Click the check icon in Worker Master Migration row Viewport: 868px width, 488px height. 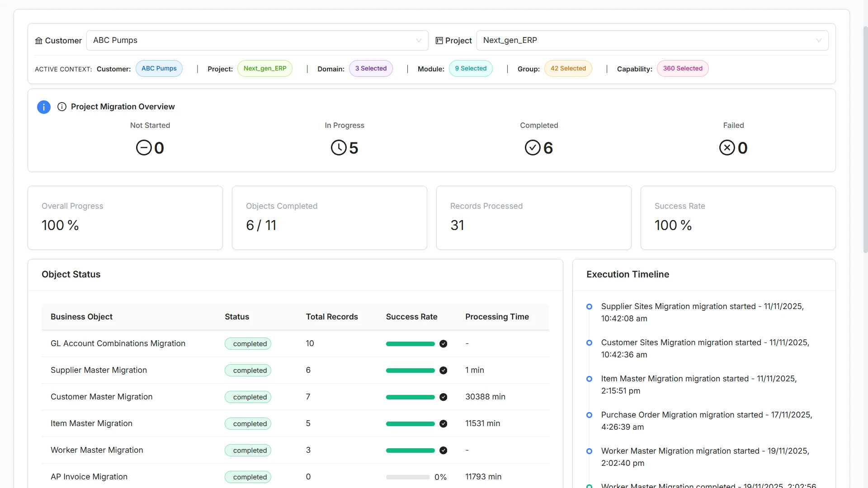coord(443,450)
